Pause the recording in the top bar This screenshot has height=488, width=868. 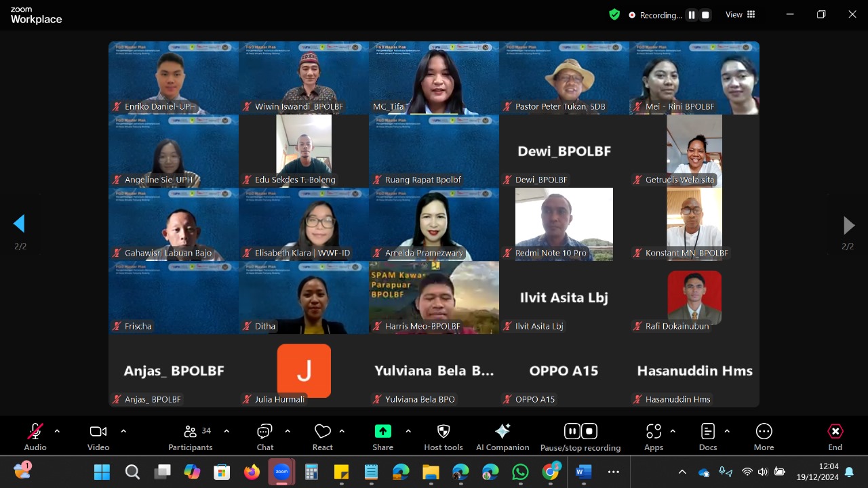[692, 15]
